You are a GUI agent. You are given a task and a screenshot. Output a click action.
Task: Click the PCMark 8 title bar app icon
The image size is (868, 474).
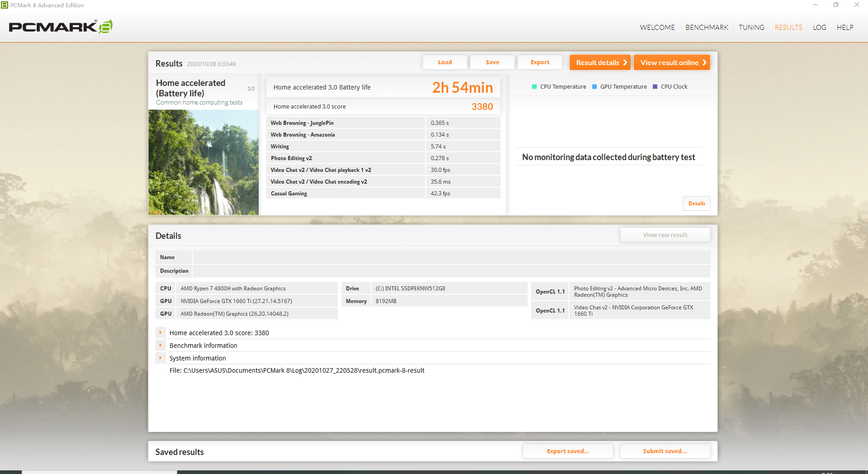(x=5, y=5)
